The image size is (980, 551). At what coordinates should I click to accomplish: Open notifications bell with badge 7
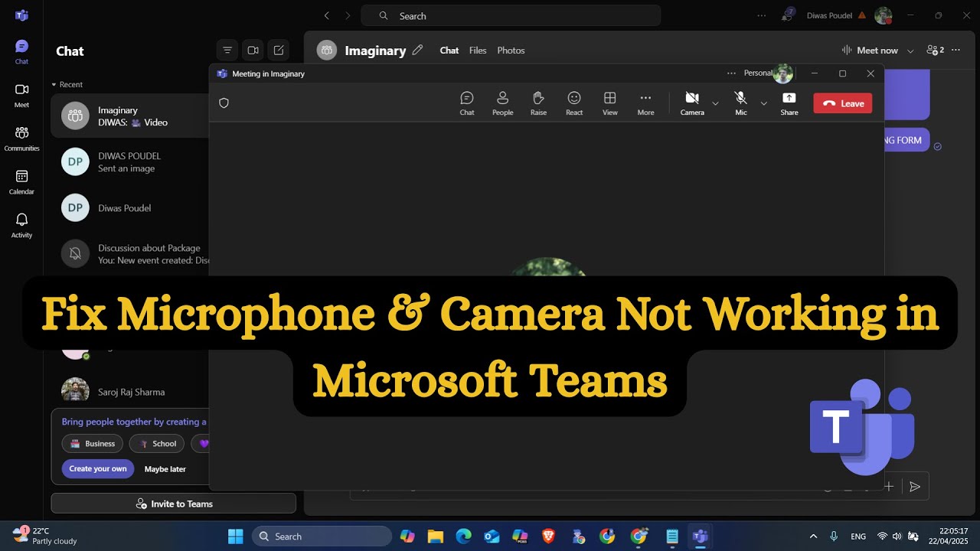[787, 15]
